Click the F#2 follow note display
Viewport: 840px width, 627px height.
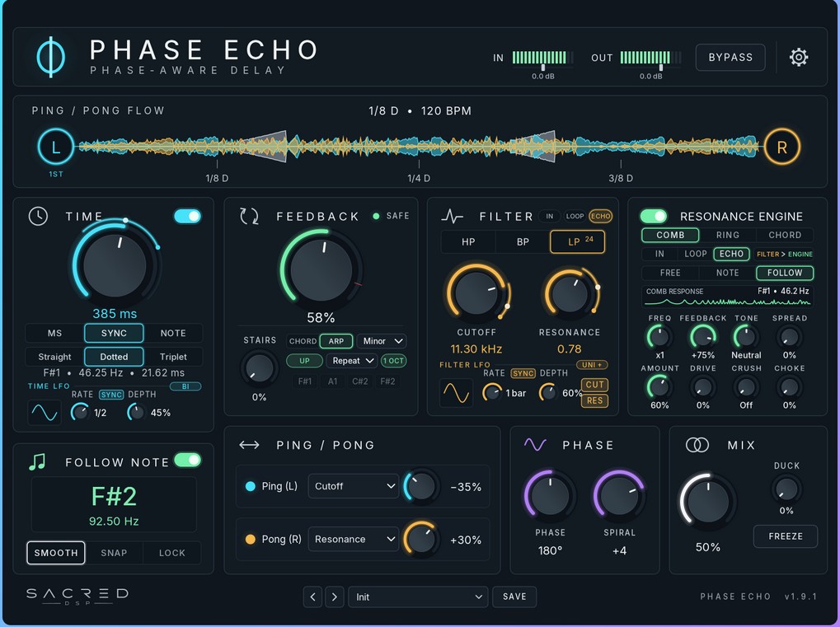pyautogui.click(x=114, y=504)
